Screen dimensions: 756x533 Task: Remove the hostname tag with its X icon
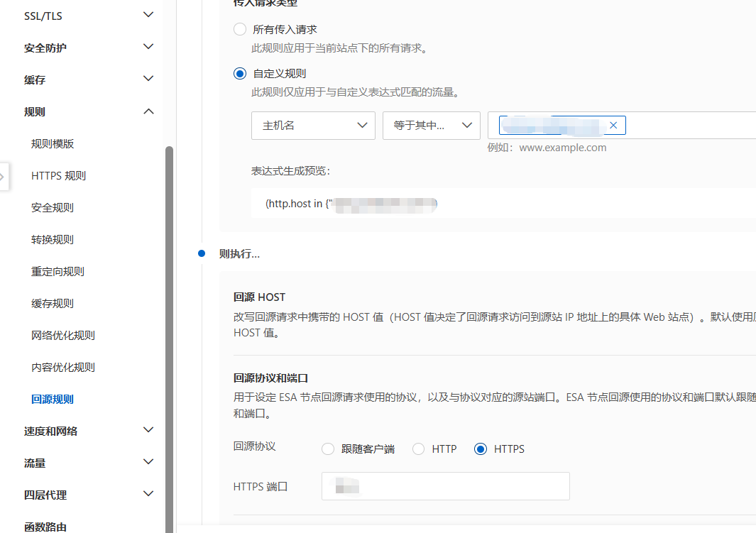(x=613, y=126)
